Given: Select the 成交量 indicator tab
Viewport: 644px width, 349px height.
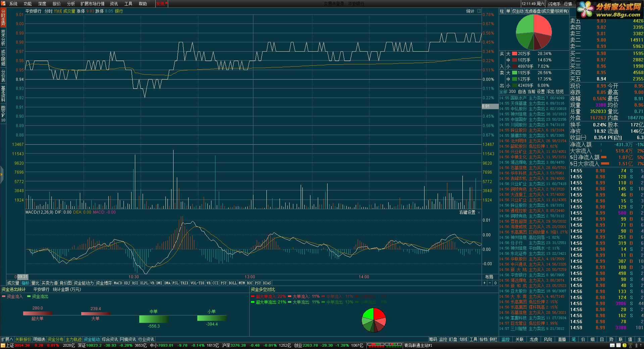Looking at the screenshot, I should pos(13,283).
